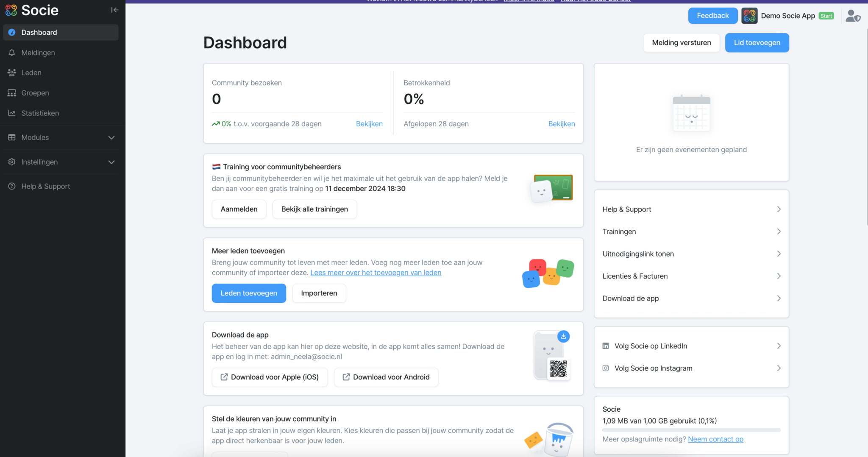Open the Groepen section
The width and height of the screenshot is (868, 457).
pyautogui.click(x=35, y=93)
